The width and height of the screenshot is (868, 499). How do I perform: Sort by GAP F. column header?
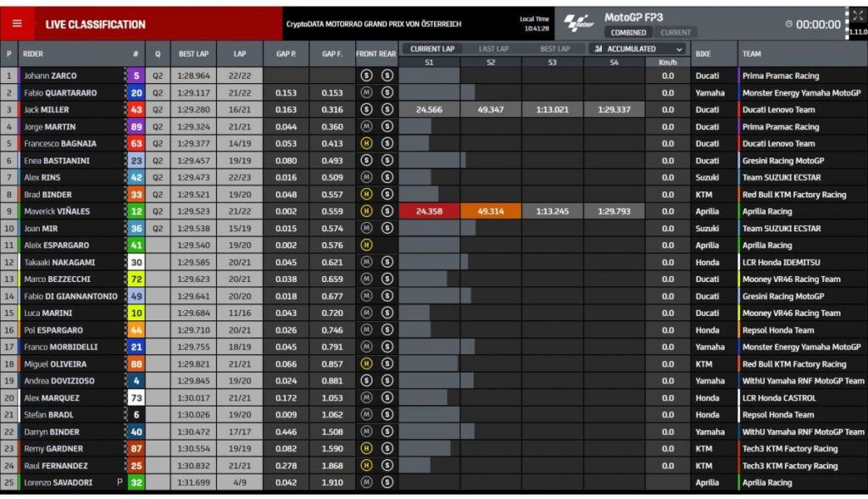332,53
